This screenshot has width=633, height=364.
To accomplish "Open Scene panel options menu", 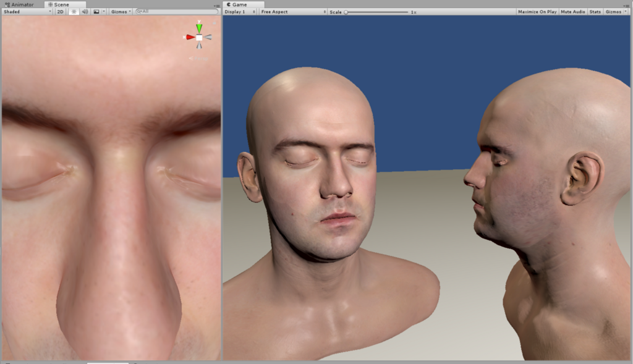I will click(217, 6).
